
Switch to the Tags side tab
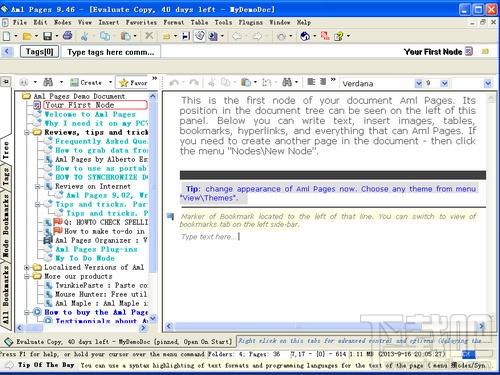click(6, 176)
